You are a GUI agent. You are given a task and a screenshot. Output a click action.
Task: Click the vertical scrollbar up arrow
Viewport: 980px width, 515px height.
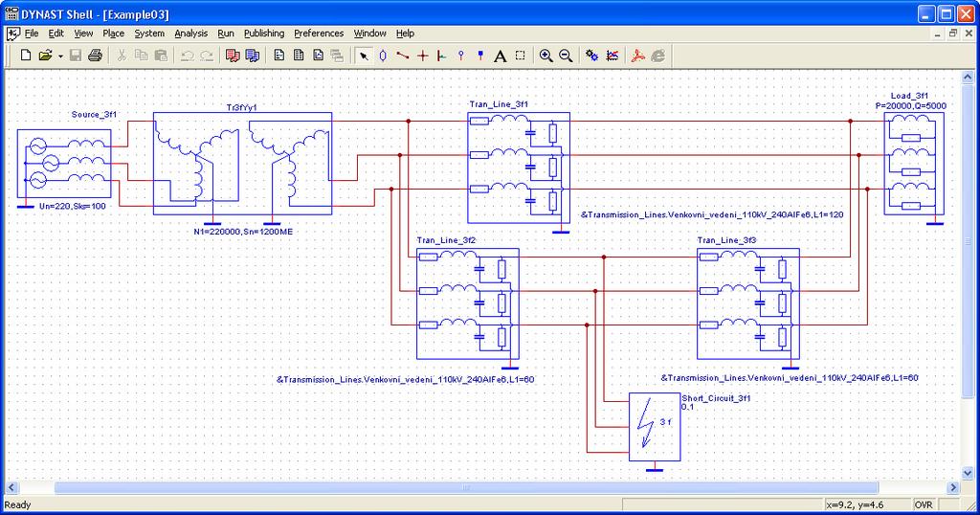click(x=968, y=77)
